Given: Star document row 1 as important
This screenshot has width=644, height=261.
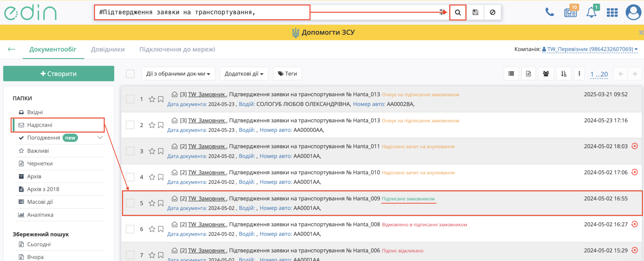Looking at the screenshot, I should tap(152, 99).
